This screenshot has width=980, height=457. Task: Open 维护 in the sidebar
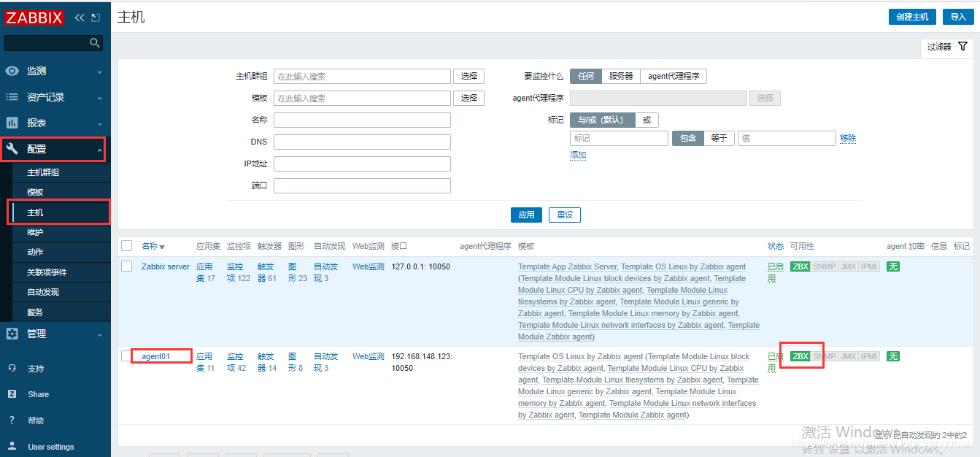coord(35,232)
